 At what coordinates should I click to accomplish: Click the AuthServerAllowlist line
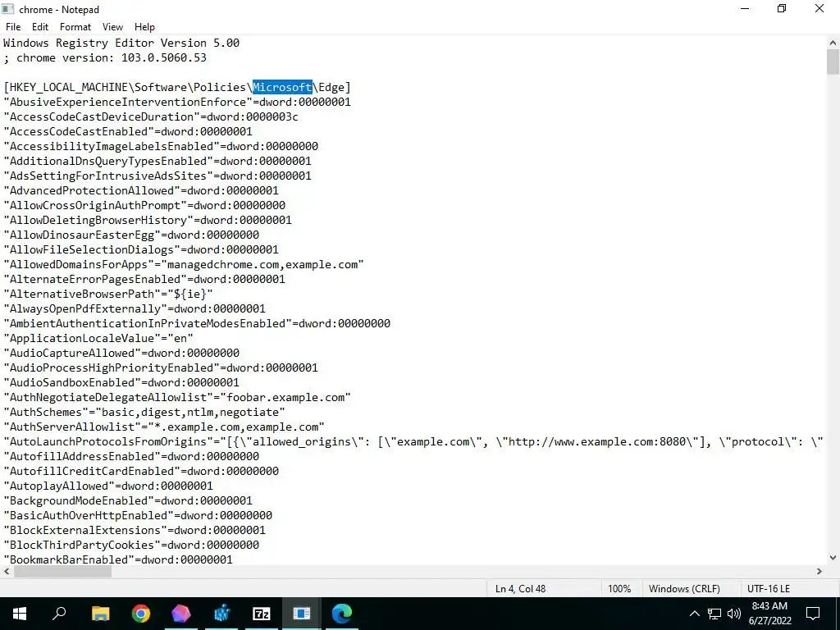click(164, 427)
